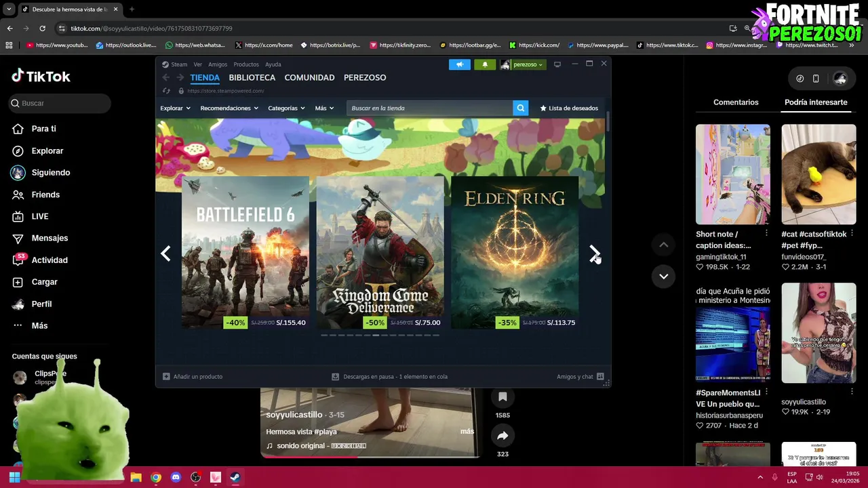Viewport: 868px width, 488px height.
Task: Click the Steam announcements megaphone button
Action: (459, 64)
